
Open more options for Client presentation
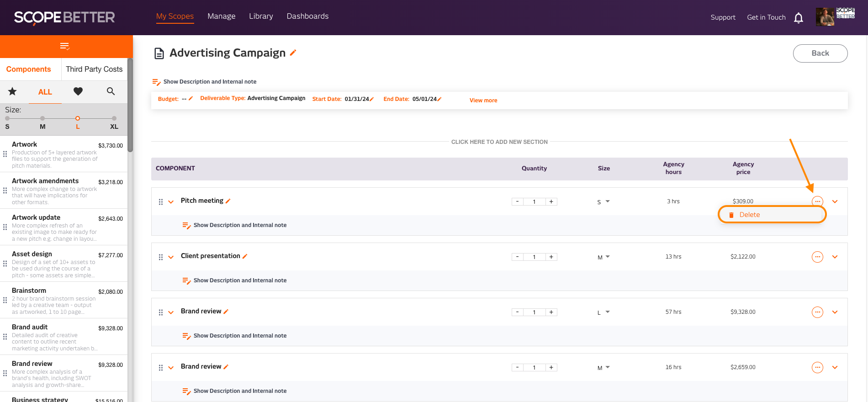(x=817, y=257)
